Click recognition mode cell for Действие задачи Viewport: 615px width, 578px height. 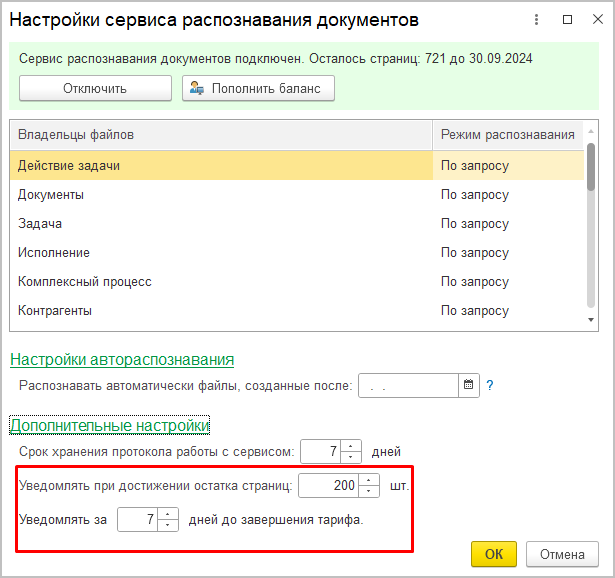(508, 165)
